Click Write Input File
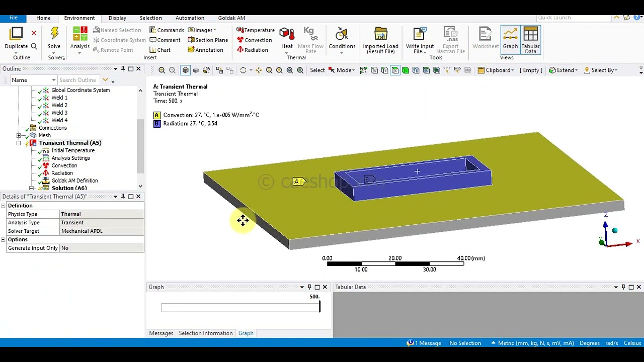This screenshot has height=362, width=644. [x=420, y=40]
